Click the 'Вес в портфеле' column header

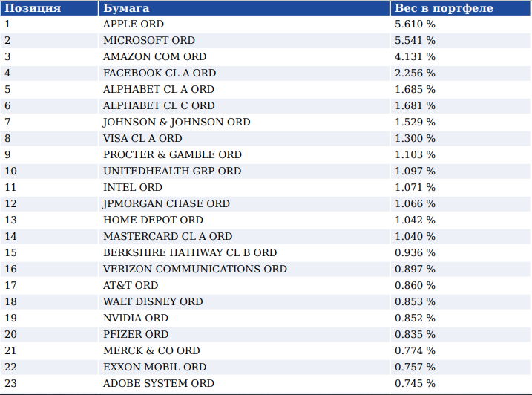tap(461, 8)
